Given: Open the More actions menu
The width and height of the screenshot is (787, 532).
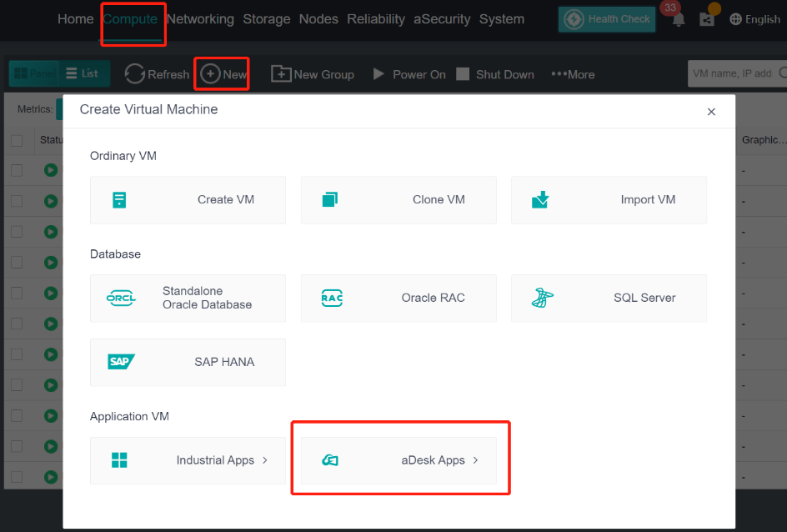Looking at the screenshot, I should [573, 74].
